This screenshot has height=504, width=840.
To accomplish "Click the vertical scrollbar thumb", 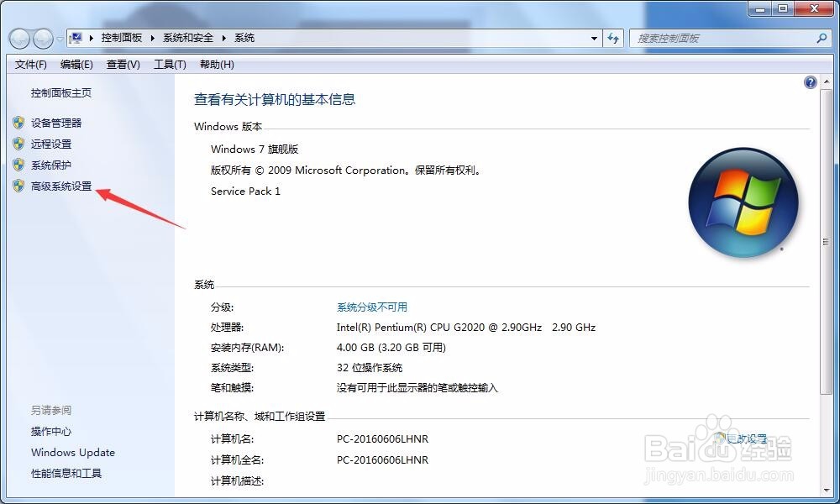I will click(x=826, y=242).
